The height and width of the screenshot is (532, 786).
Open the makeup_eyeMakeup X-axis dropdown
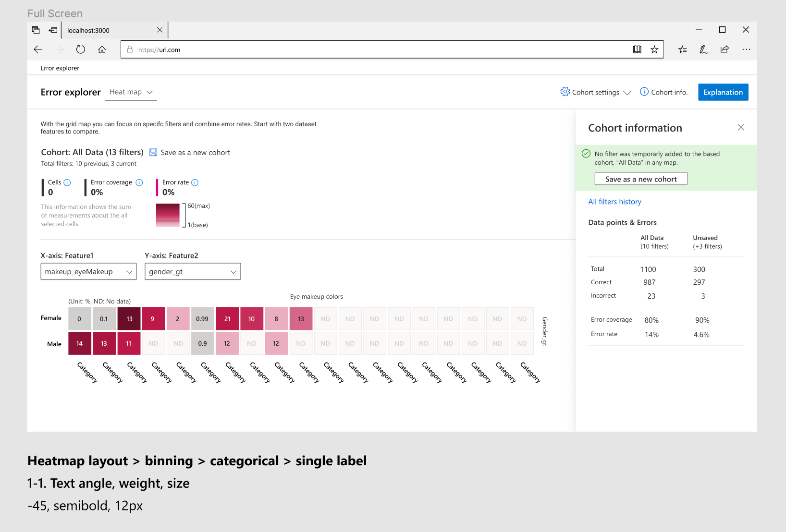click(x=89, y=272)
